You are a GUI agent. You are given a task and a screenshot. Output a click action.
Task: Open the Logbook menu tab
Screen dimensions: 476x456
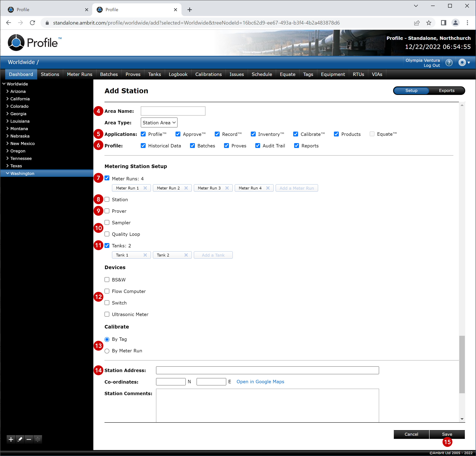point(178,74)
